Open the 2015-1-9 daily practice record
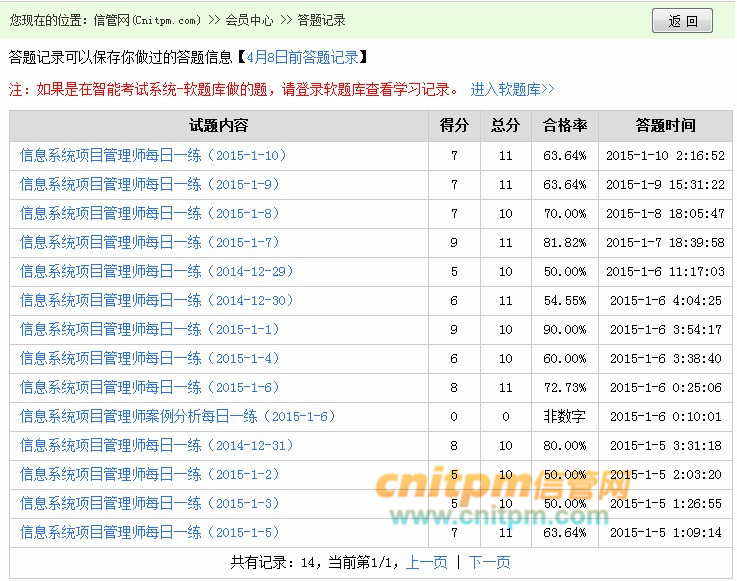Viewport: 737px width, 581px height. [x=150, y=184]
